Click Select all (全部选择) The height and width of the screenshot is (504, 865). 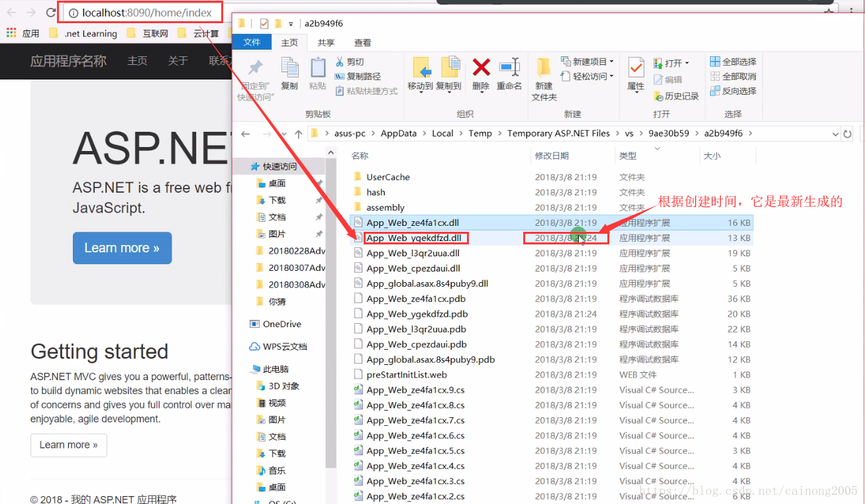(x=733, y=62)
